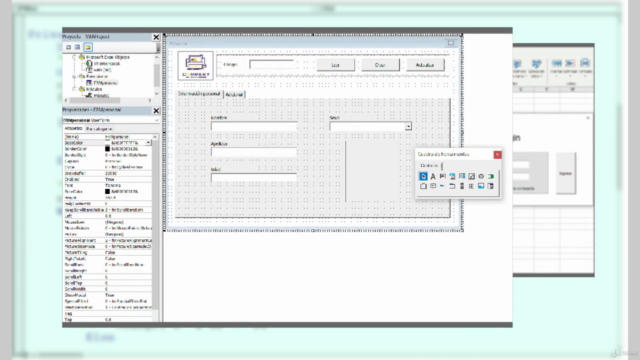Select the ScrollBars property row
The height and width of the screenshot is (360, 640).
[x=108, y=264]
